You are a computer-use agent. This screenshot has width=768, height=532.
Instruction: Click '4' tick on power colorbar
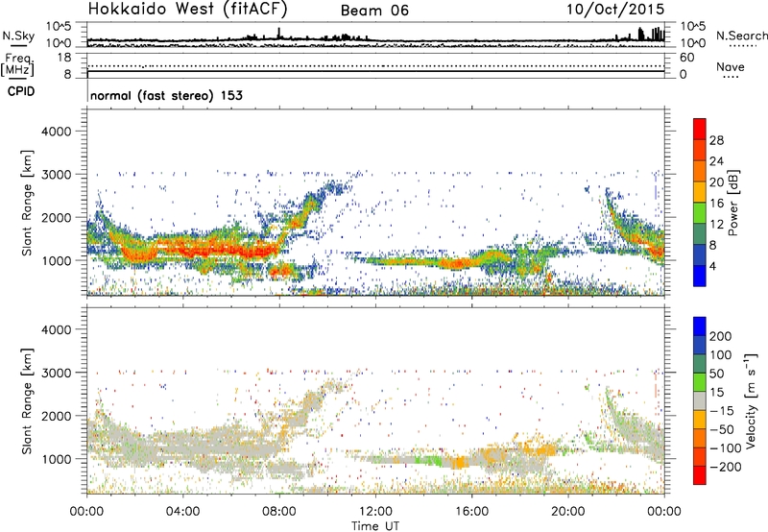tap(713, 266)
